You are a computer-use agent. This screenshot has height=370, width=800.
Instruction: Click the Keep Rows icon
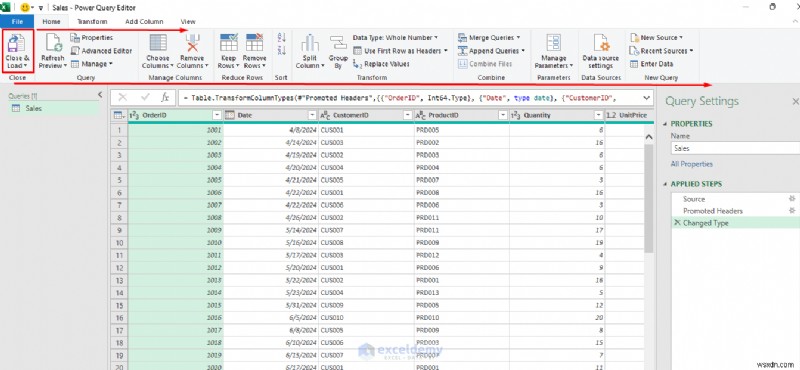[228, 43]
